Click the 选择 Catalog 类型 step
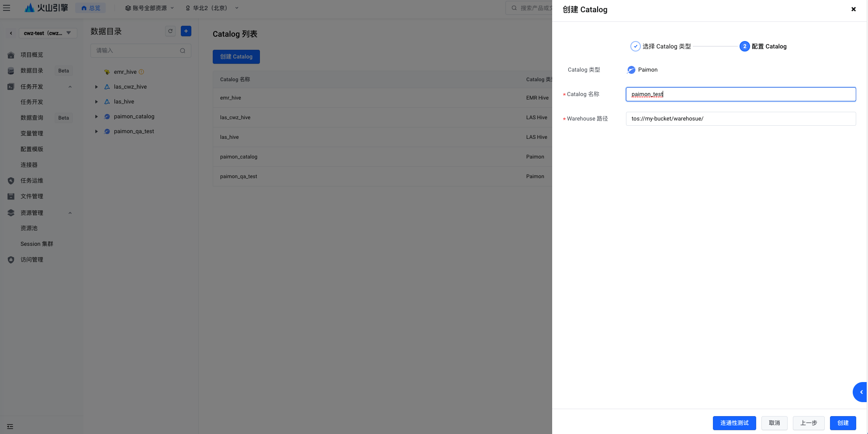868x434 pixels. click(x=661, y=46)
